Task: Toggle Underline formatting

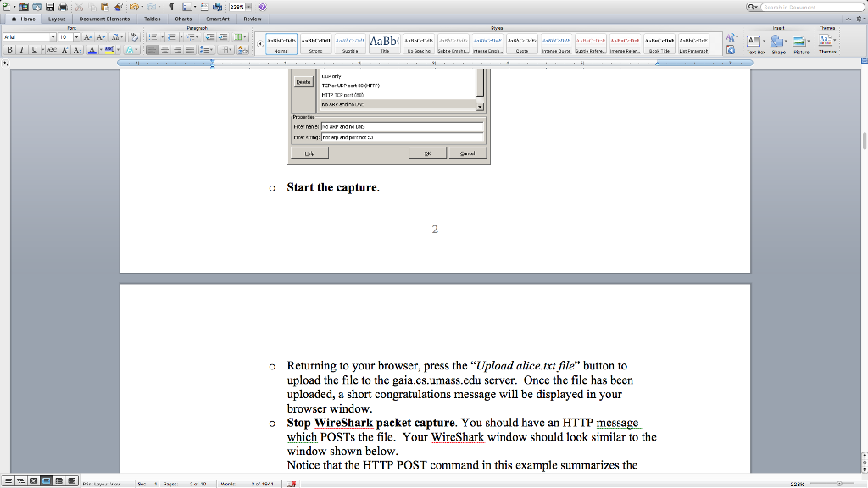Action: click(34, 50)
